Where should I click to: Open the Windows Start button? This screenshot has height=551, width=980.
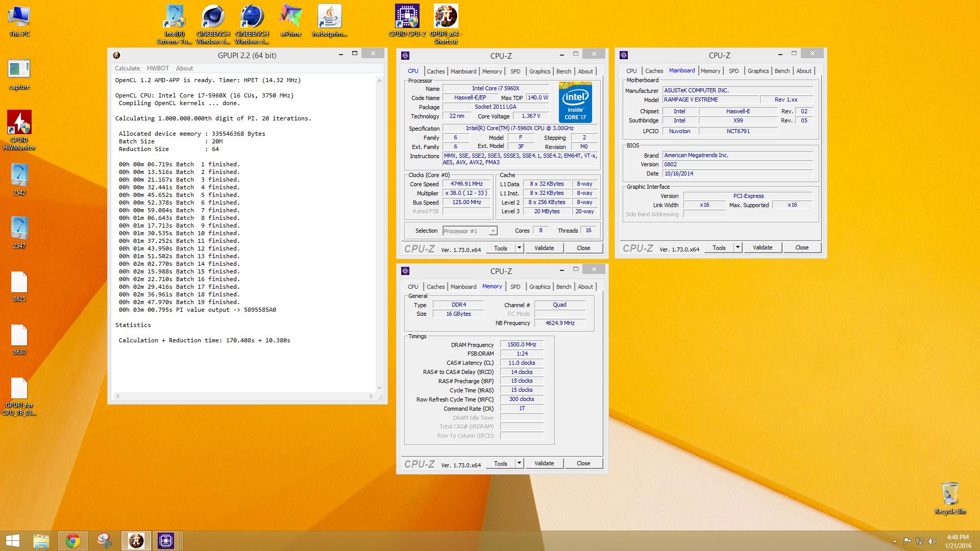click(12, 541)
